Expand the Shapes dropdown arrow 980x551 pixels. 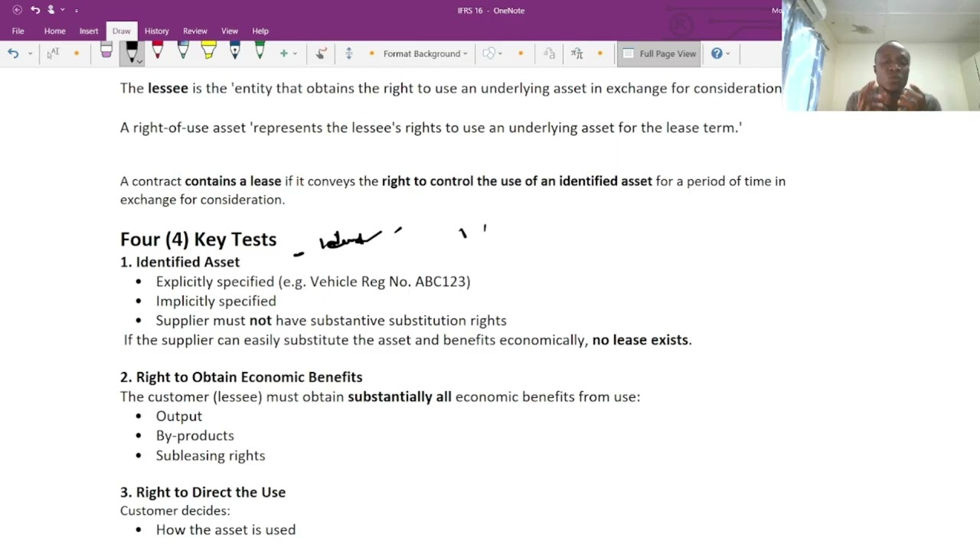click(500, 54)
